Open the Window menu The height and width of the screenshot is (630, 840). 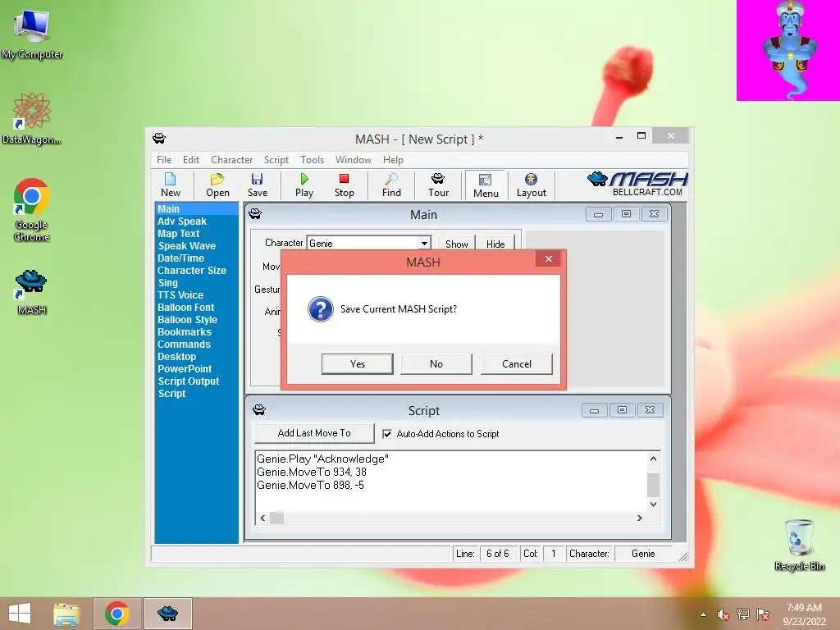point(353,160)
